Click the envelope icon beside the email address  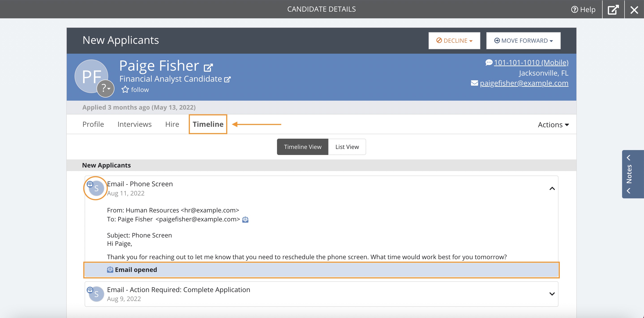[474, 83]
